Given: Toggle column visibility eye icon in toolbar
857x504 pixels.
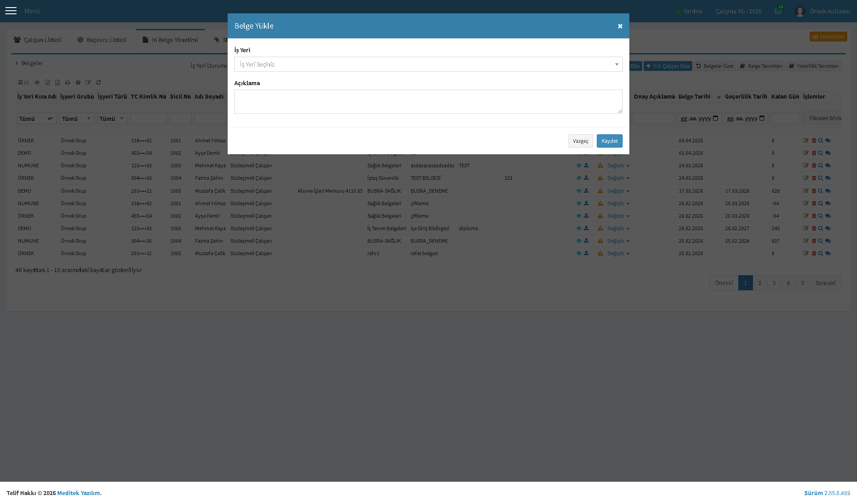Looking at the screenshot, I should (x=37, y=83).
